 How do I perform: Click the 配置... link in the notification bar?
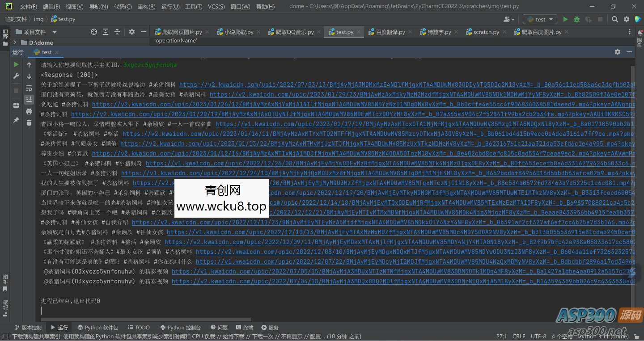pyautogui.click(x=318, y=336)
